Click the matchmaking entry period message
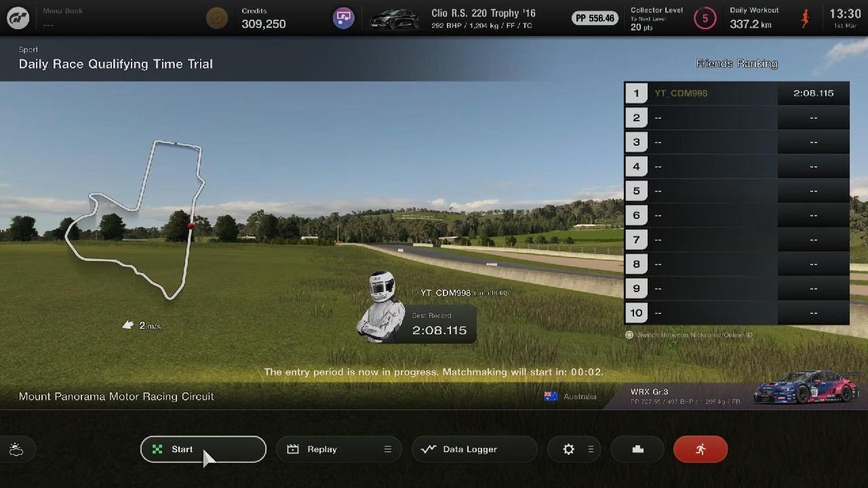Image resolution: width=868 pixels, height=488 pixels. point(434,372)
